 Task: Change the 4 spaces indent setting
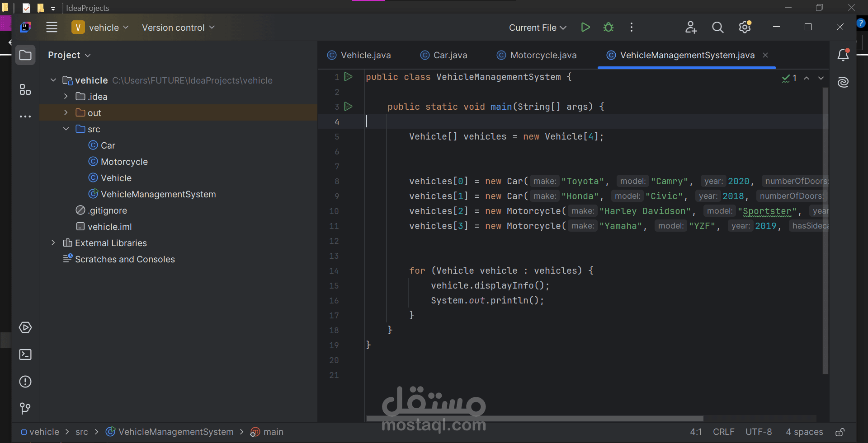(804, 432)
